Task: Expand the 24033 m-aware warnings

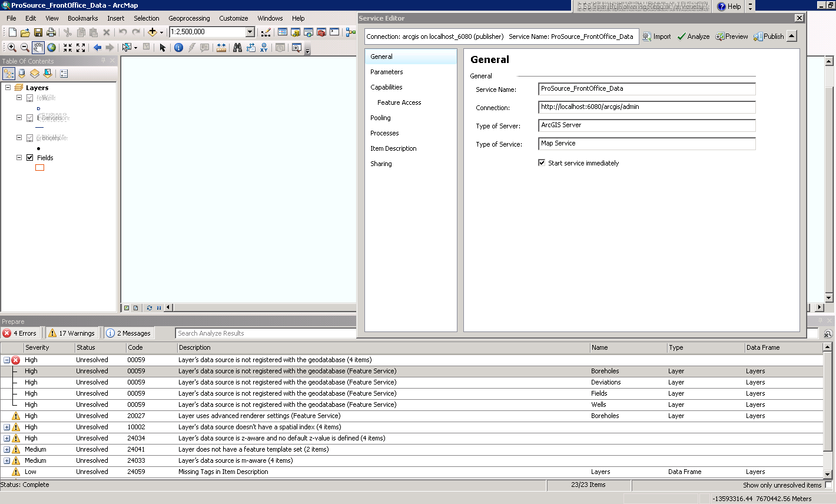Action: click(x=6, y=460)
